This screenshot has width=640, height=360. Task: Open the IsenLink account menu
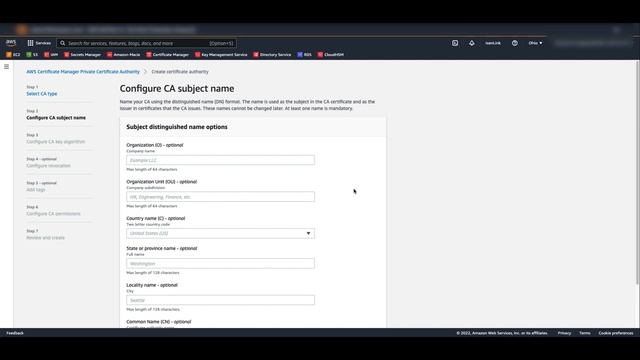[x=493, y=43]
